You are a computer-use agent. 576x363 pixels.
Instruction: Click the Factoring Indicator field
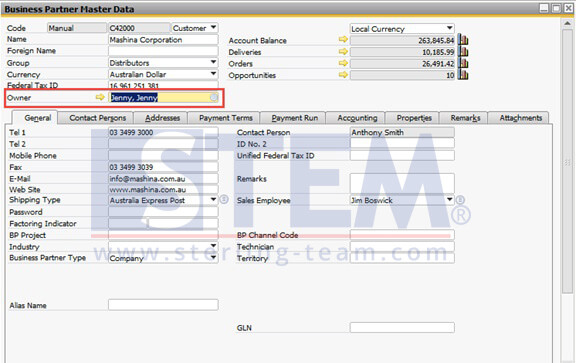pyautogui.click(x=163, y=223)
